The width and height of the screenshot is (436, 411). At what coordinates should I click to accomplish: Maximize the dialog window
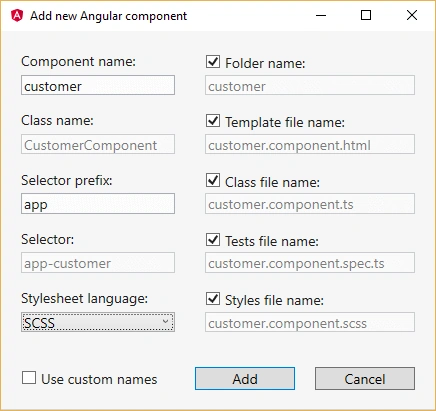(366, 15)
